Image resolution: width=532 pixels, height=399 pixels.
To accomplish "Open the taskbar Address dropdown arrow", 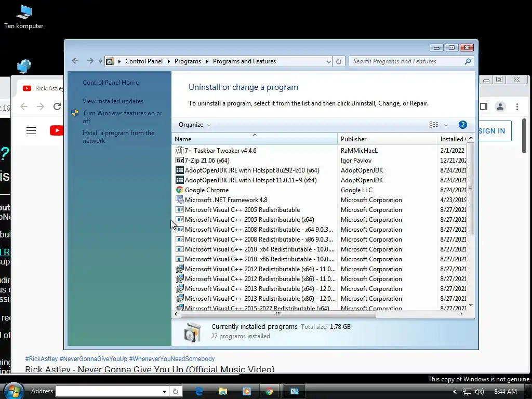I will pyautogui.click(x=164, y=392).
